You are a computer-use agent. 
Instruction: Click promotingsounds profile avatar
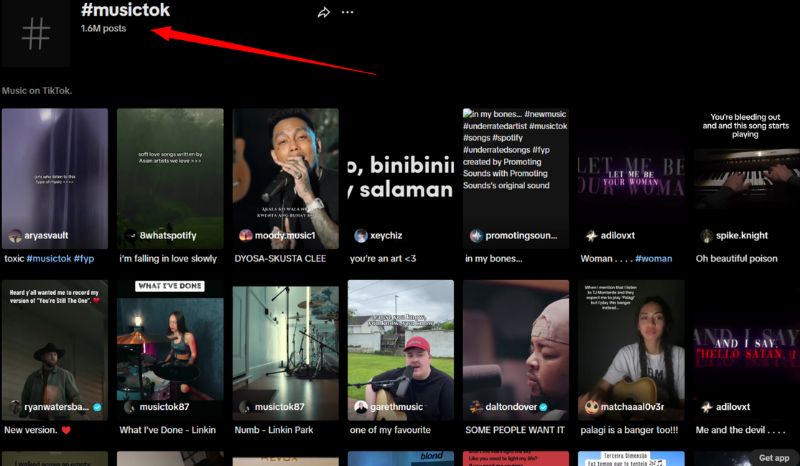click(x=476, y=236)
